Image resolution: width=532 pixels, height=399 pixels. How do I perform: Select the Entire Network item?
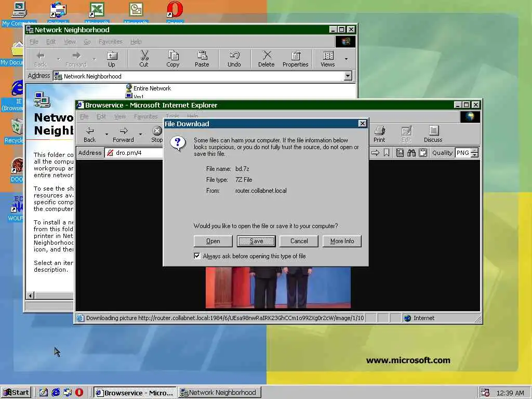pos(148,88)
